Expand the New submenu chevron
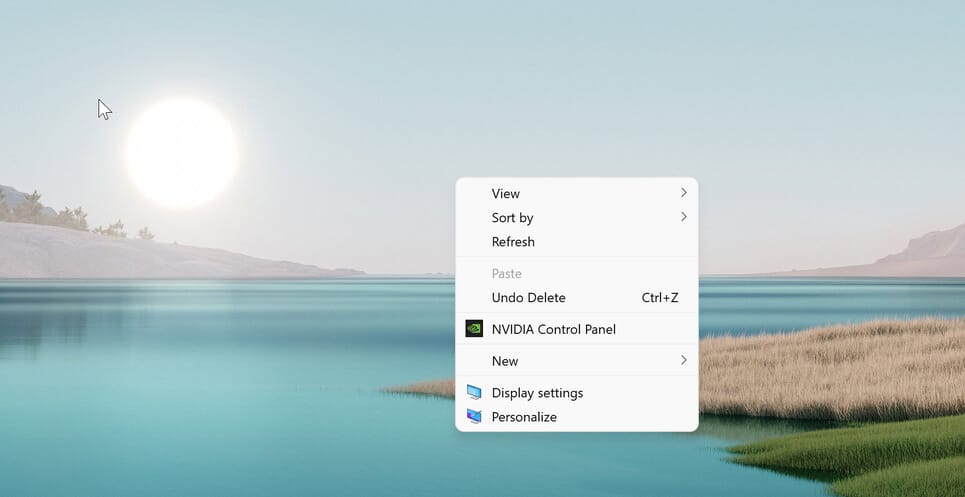 tap(684, 360)
